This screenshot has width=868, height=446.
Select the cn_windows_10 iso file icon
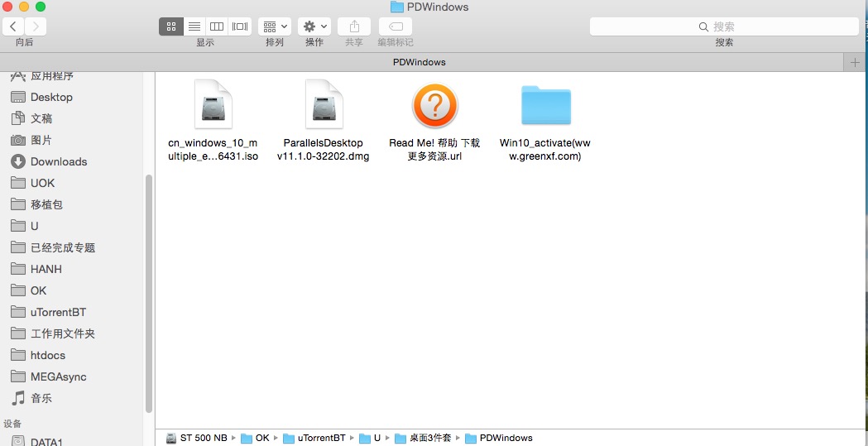[x=213, y=104]
